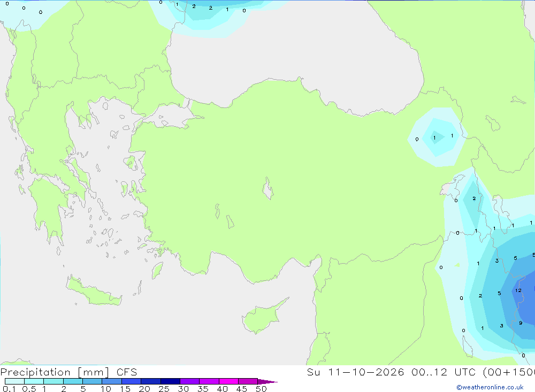
Task: Select the 5–10 mm legend color
Action: pyautogui.click(x=93, y=381)
